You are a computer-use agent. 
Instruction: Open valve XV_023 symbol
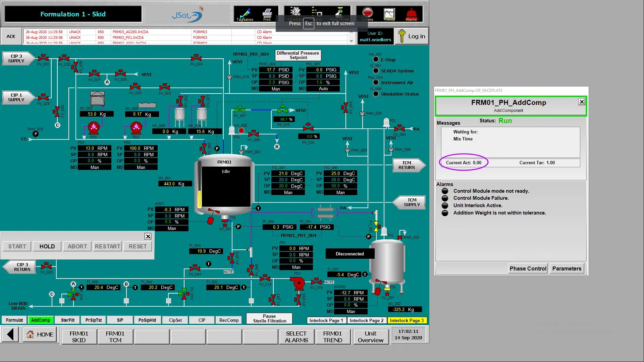[x=164, y=87]
